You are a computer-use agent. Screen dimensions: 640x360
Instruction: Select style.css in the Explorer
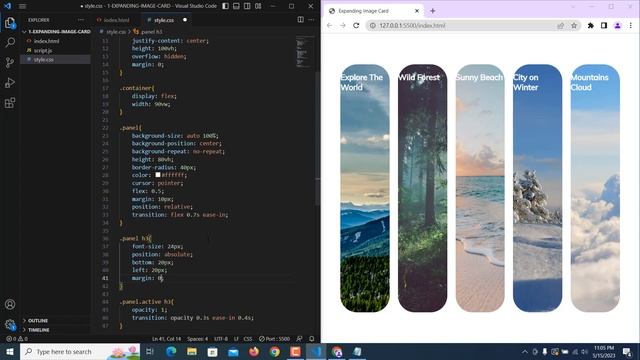click(44, 60)
